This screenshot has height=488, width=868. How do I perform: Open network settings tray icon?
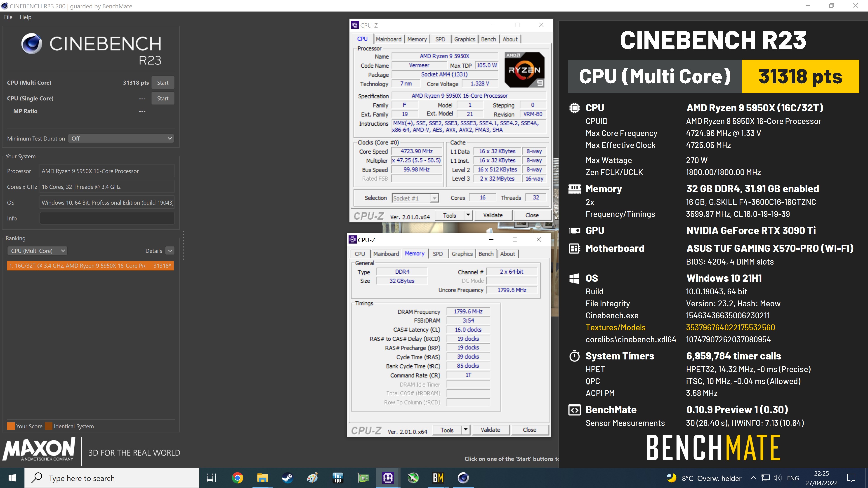[766, 478]
